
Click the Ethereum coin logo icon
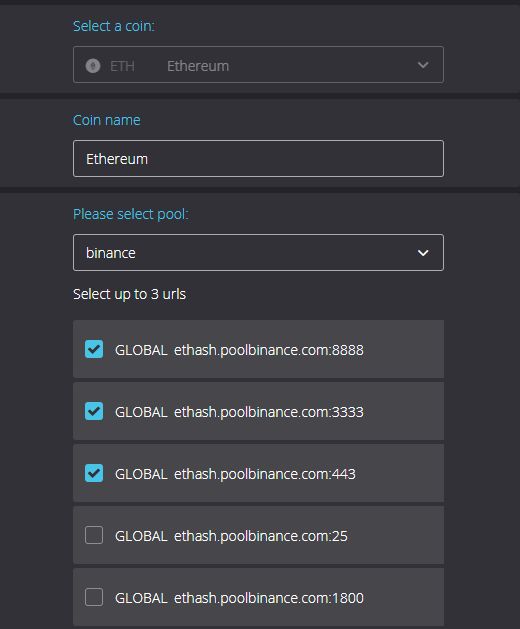click(93, 66)
